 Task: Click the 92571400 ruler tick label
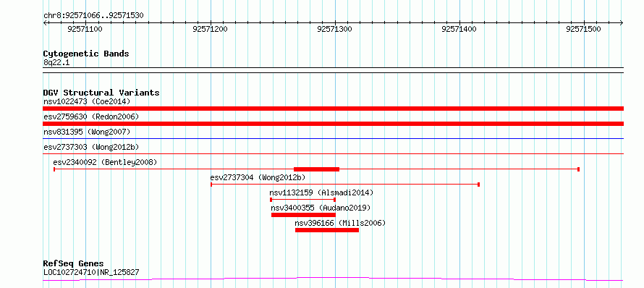459,29
